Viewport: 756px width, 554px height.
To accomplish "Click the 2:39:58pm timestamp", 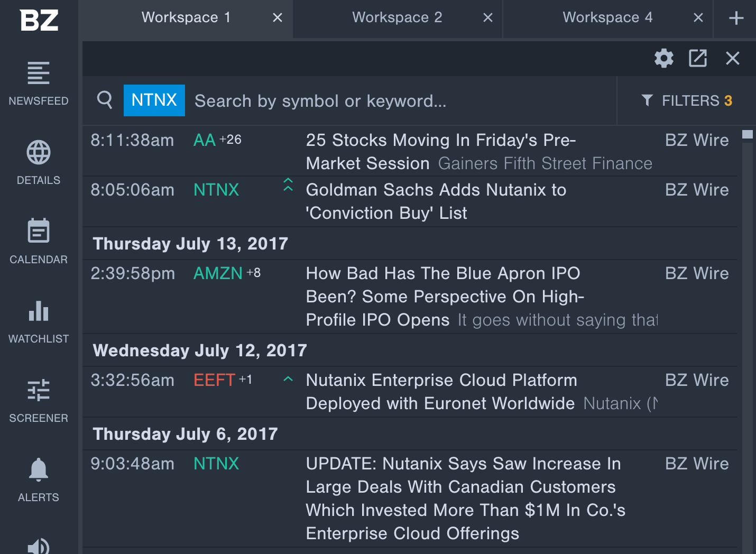I will click(x=133, y=273).
